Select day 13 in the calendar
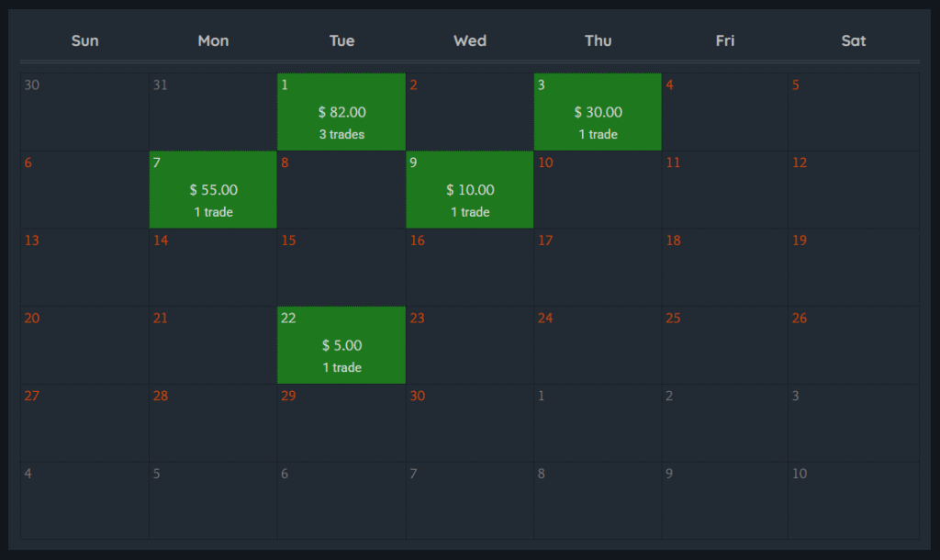The width and height of the screenshot is (940, 560). click(x=84, y=267)
